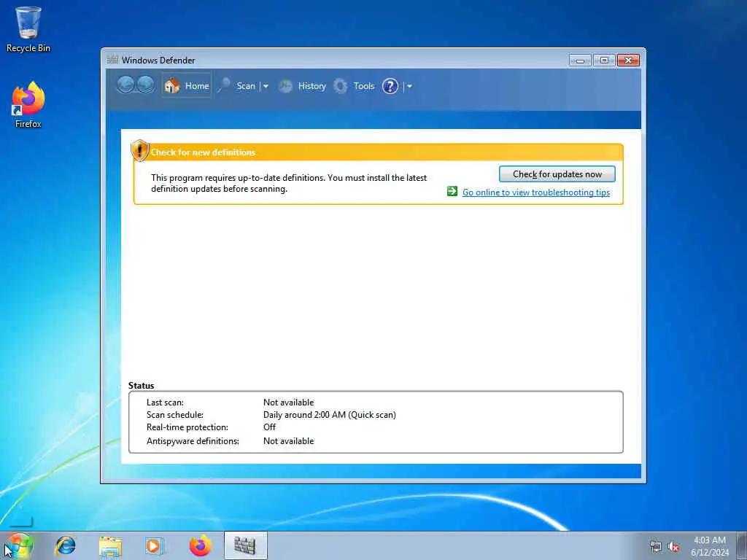Click the Show desktop strip
This screenshot has height=560, width=747.
[x=742, y=545]
